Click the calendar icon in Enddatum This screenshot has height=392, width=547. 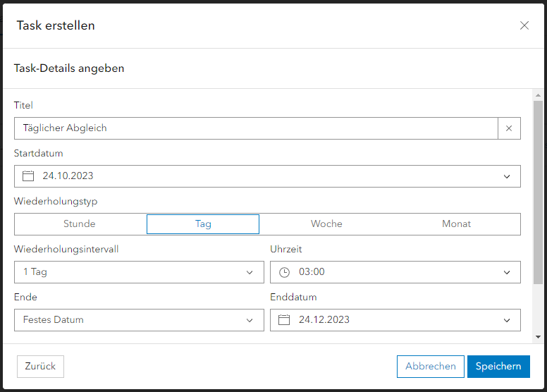point(284,320)
